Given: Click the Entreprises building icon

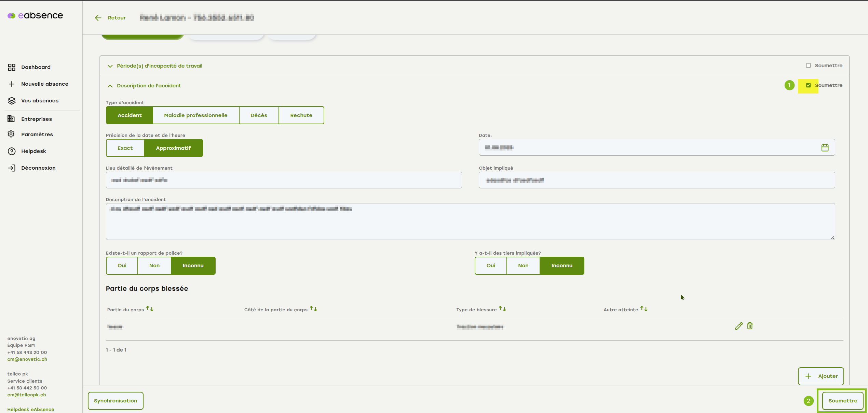Looking at the screenshot, I should point(11,119).
